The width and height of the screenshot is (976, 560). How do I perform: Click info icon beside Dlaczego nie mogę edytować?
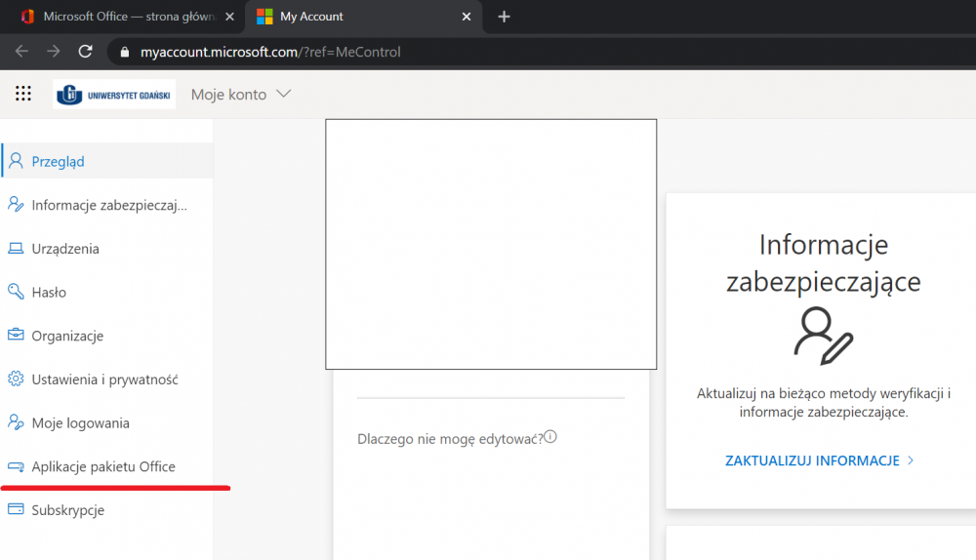tap(550, 437)
